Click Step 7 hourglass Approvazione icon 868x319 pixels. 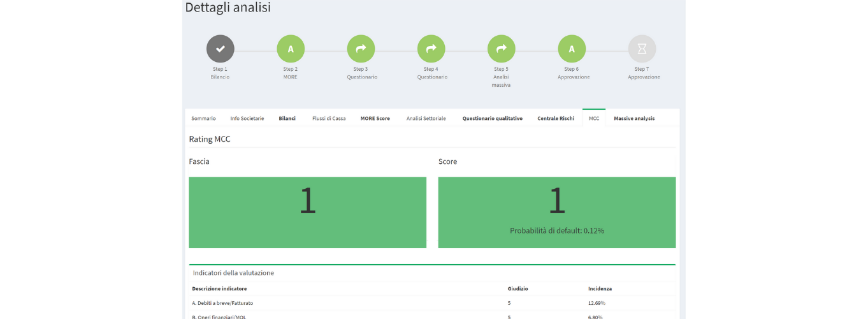click(642, 48)
